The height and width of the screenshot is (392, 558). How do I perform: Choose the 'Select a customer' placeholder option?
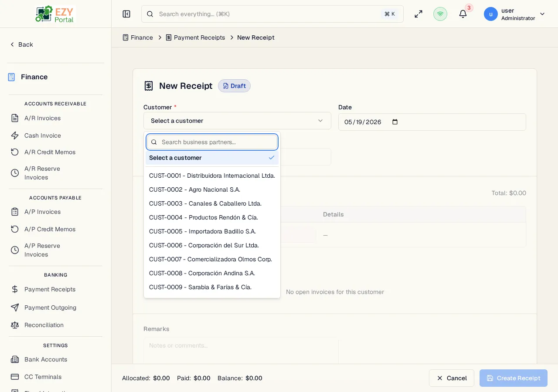tap(212, 158)
